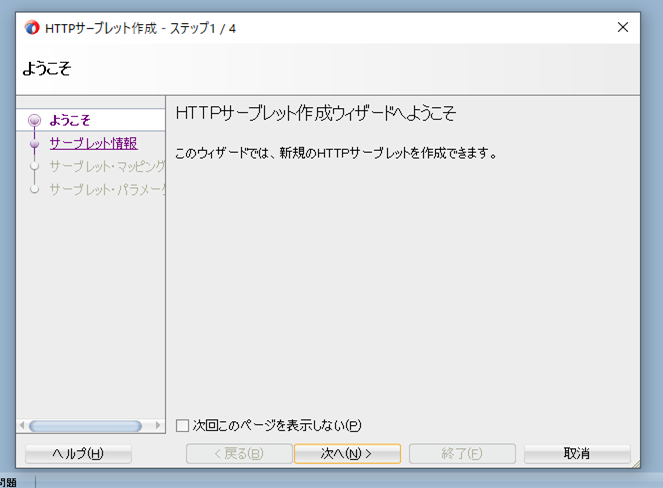Click the JDeveloper icon in the title bar
Viewport: 663px width, 488px height.
click(32, 28)
